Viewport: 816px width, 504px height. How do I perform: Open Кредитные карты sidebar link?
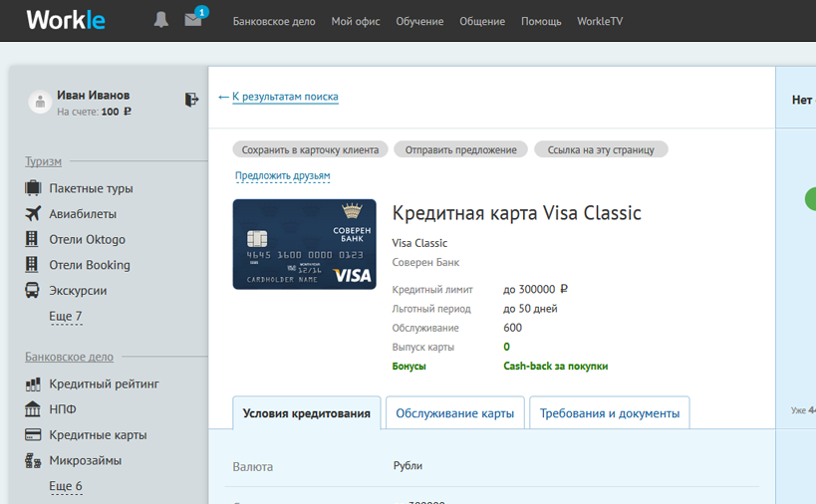(98, 435)
